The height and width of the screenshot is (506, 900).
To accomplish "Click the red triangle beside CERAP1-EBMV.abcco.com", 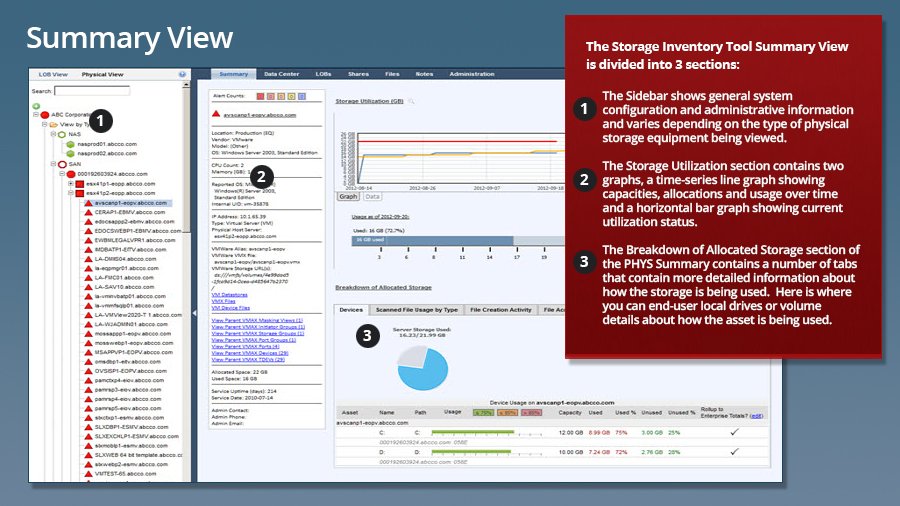I will 88,212.
